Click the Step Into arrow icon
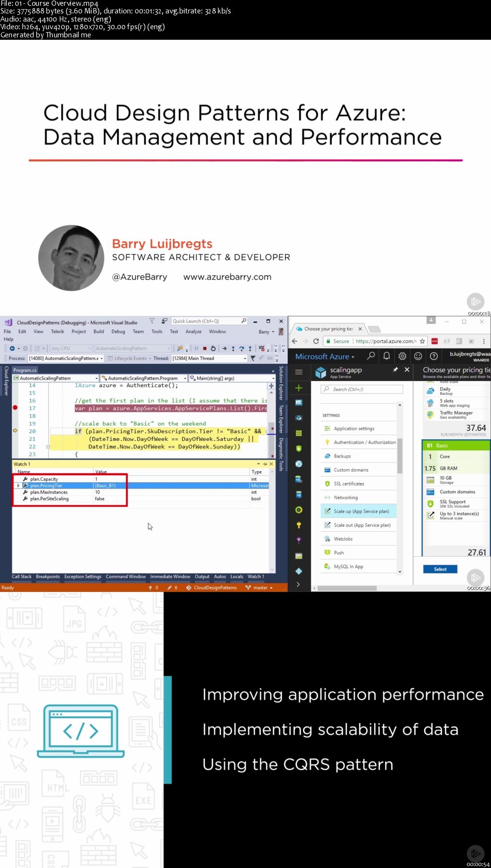Image resolution: width=491 pixels, height=868 pixels. 233,348
